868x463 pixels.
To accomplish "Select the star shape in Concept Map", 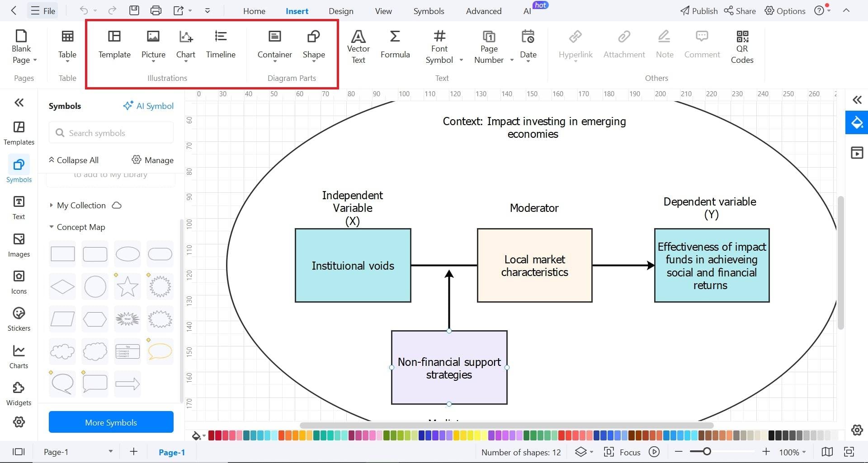I will coord(127,286).
